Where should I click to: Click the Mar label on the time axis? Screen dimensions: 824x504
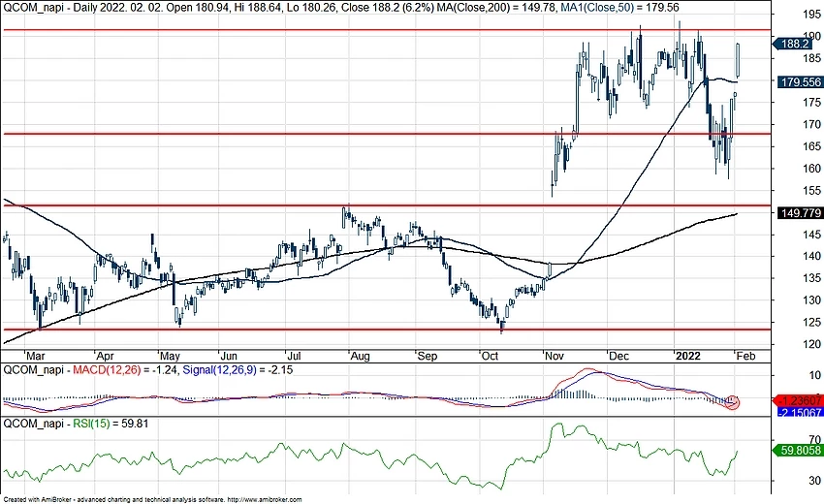tap(36, 356)
